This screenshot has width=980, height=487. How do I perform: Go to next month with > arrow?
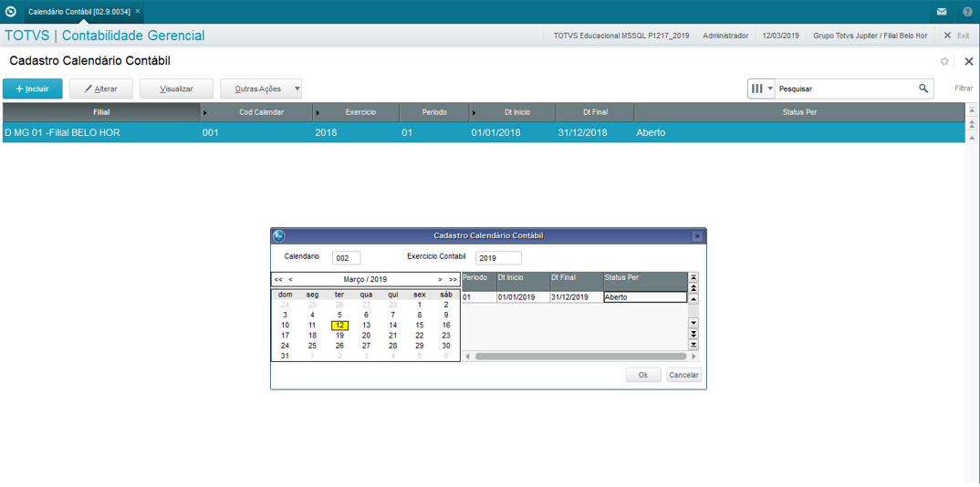click(440, 280)
